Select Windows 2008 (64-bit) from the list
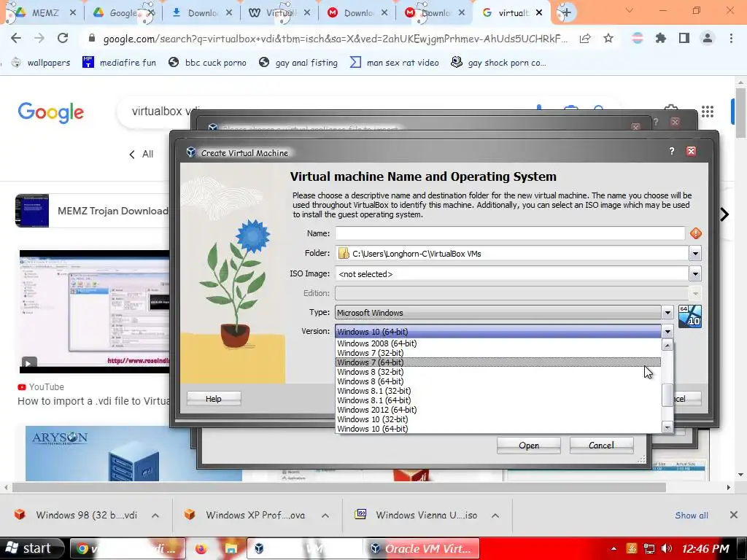This screenshot has width=747, height=560. pyautogui.click(x=498, y=343)
